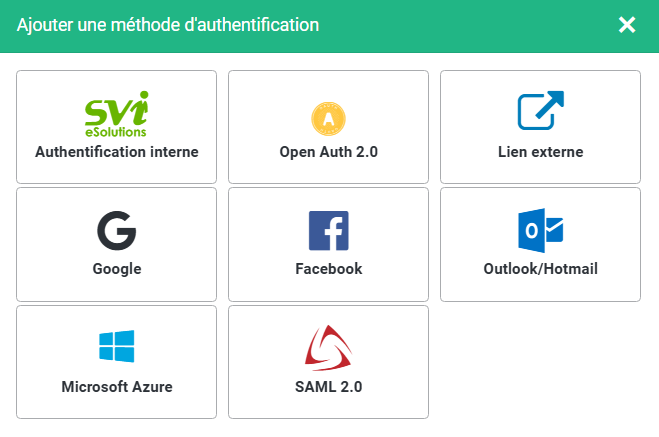Click the dialog title 'Ajouter une méthode d'authentification'
Viewport: 659px width, 437px height.
(168, 25)
